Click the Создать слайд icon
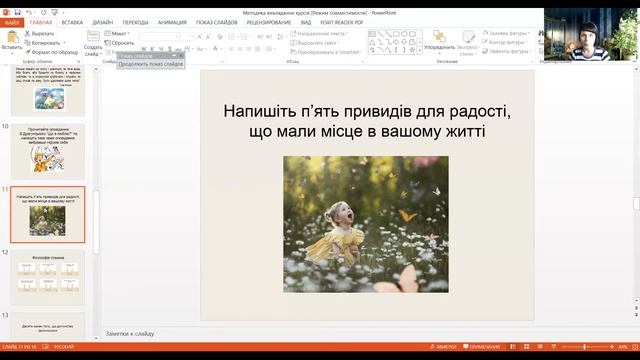640x360 pixels. tap(93, 36)
